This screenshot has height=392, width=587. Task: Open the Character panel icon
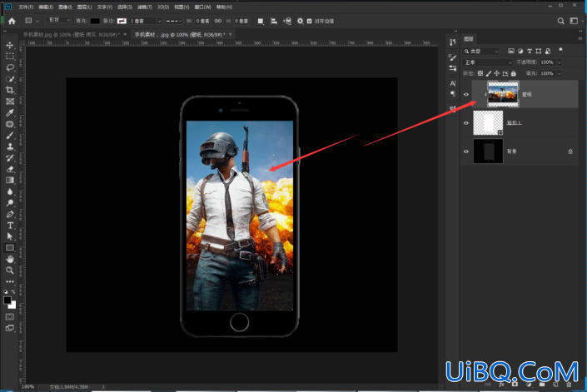pyautogui.click(x=453, y=83)
